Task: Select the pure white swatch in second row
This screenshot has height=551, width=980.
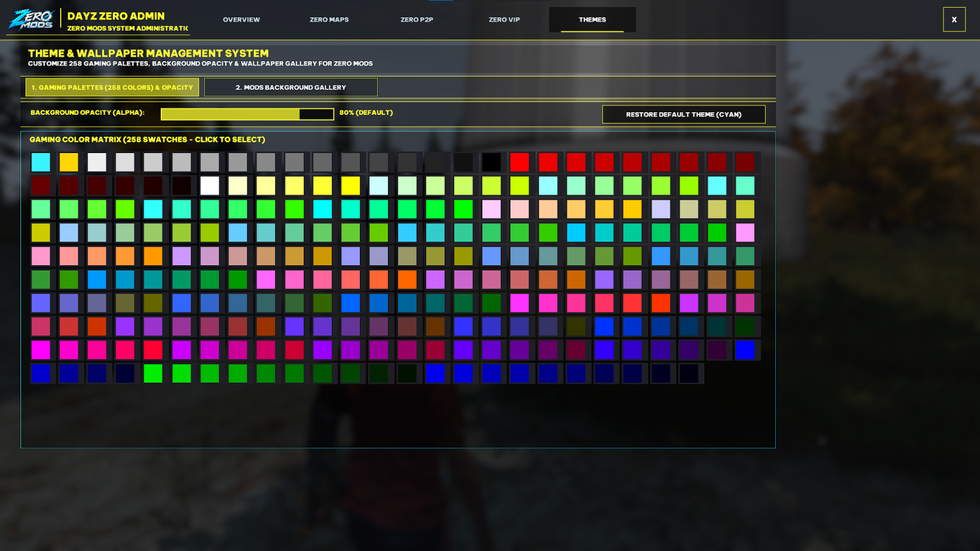Action: tap(209, 186)
